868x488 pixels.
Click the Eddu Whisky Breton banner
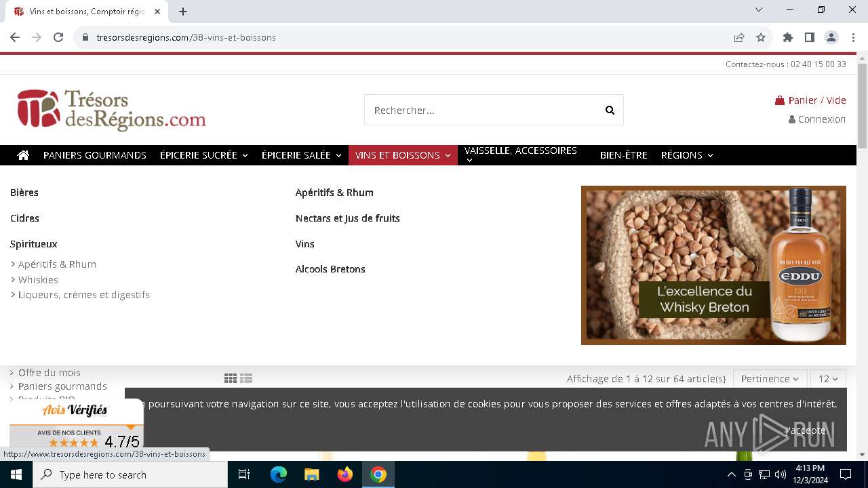[713, 265]
